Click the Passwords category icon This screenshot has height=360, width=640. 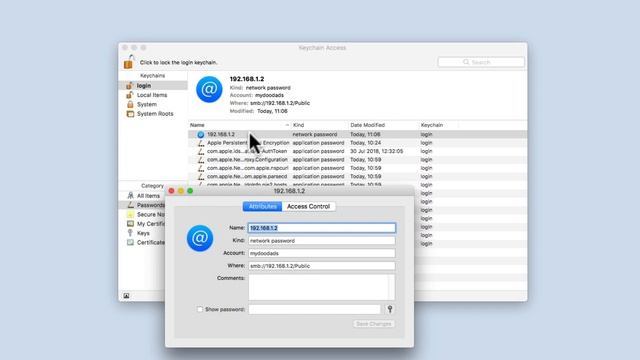130,205
